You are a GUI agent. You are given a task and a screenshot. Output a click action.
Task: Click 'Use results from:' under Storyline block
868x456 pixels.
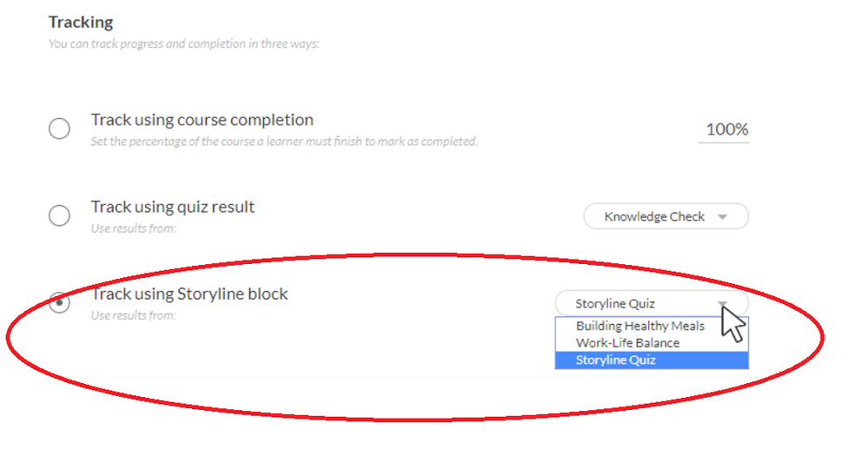tap(134, 315)
